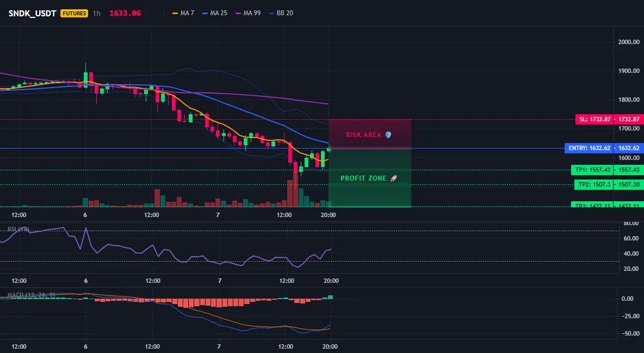Click the red SL: 1732.87 label

[x=595, y=120]
